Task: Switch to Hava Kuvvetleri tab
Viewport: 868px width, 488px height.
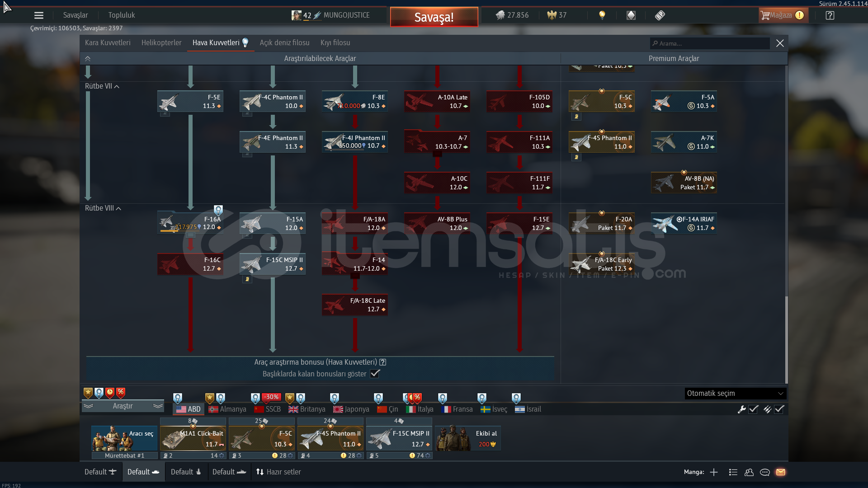Action: click(x=221, y=43)
